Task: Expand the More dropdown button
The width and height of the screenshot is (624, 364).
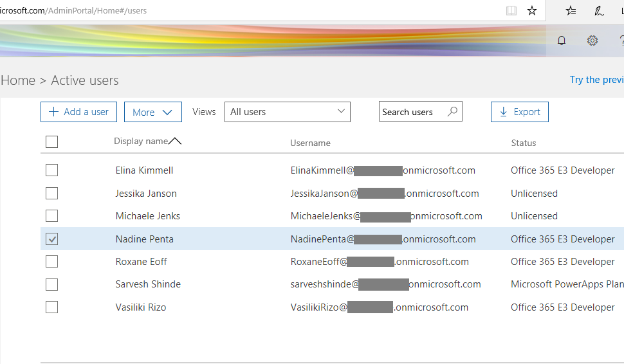Action: coord(153,112)
